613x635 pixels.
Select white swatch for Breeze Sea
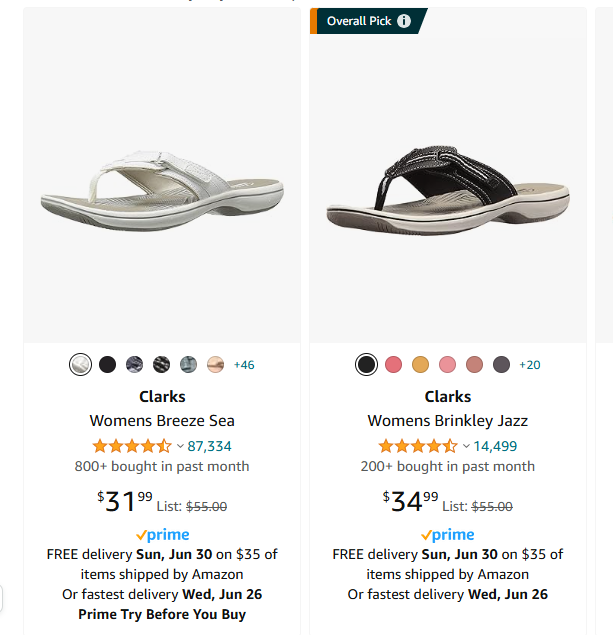click(80, 364)
